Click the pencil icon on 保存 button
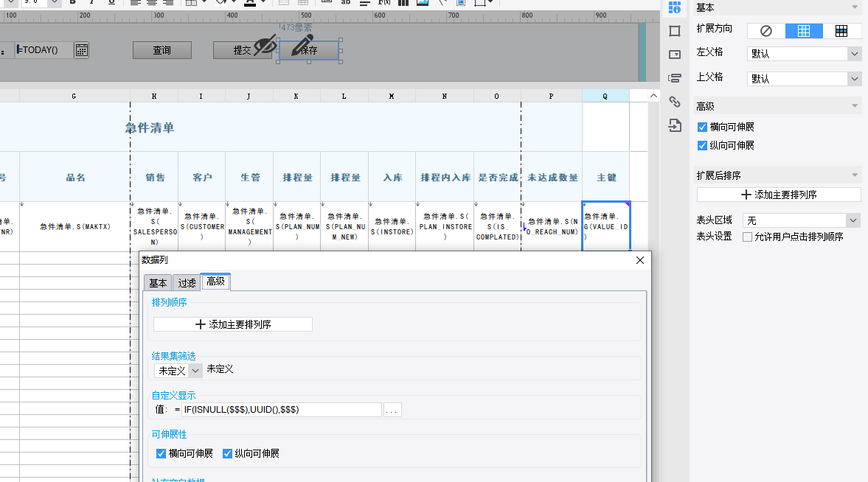868x482 pixels. coord(302,46)
